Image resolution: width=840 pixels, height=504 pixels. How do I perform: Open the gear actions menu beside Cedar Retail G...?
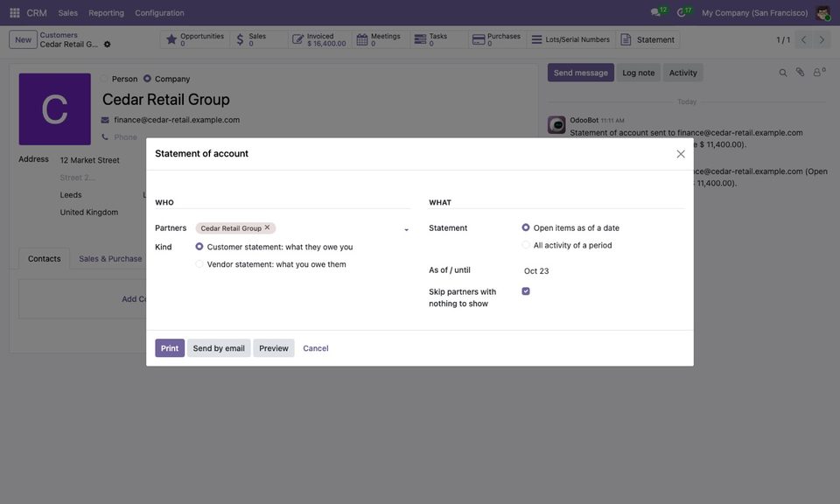coord(107,45)
